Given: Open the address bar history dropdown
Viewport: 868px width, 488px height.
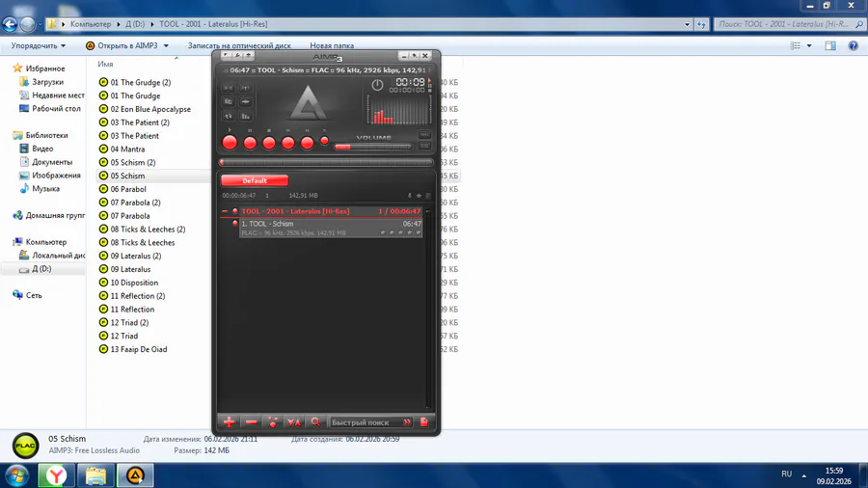Looking at the screenshot, I should tap(687, 24).
